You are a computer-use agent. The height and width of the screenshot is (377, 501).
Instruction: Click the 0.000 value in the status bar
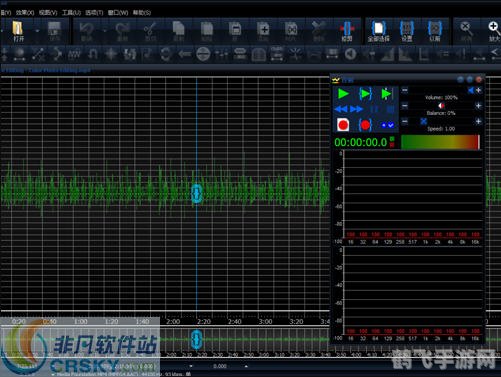[220, 366]
